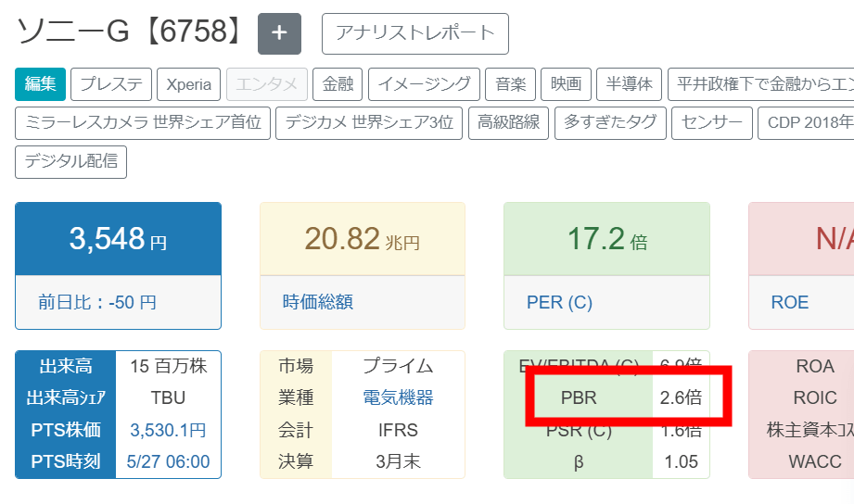Click the 出来高 row header
This screenshot has height=504, width=854.
[65, 366]
